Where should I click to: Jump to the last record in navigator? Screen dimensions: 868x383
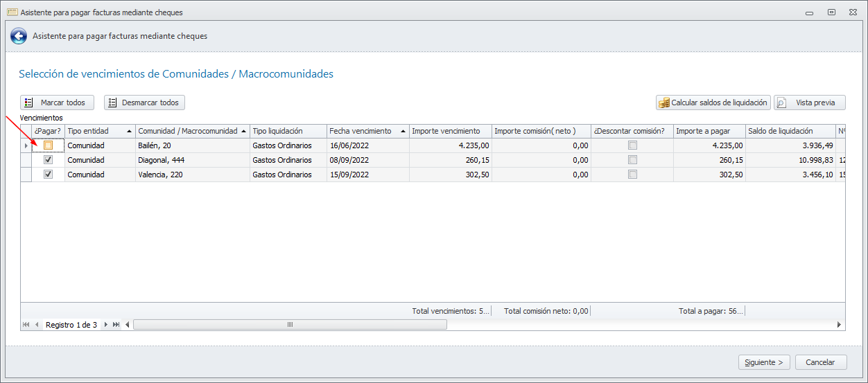click(116, 324)
